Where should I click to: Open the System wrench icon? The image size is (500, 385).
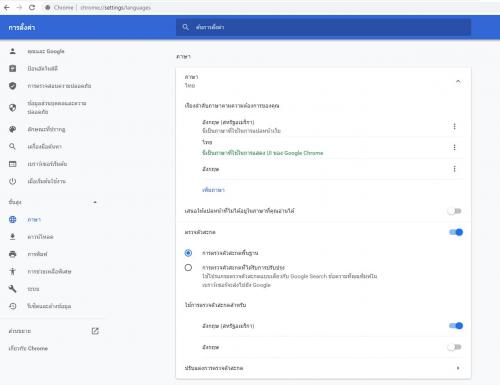13,289
